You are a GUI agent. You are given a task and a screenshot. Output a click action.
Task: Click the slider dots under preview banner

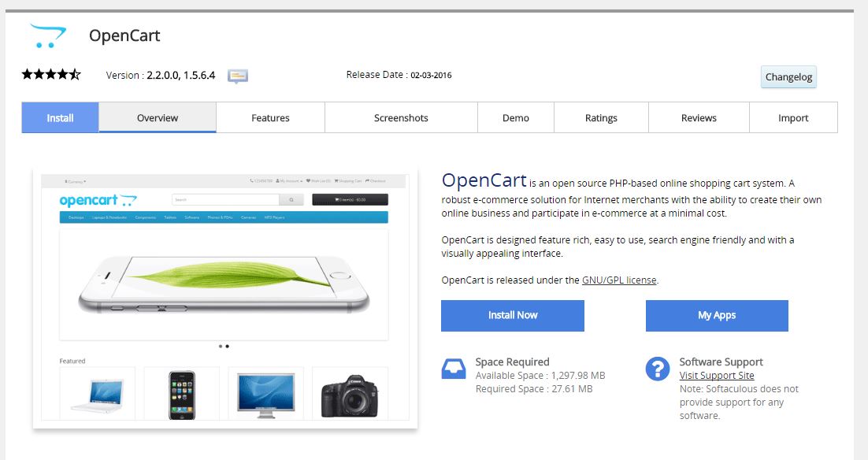click(x=224, y=347)
